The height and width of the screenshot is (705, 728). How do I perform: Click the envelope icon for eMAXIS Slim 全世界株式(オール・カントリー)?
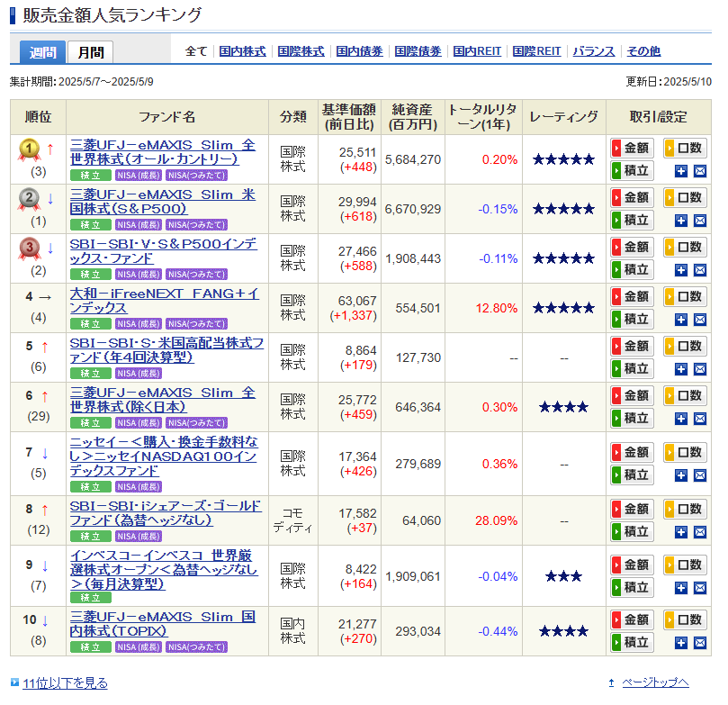pos(700,171)
